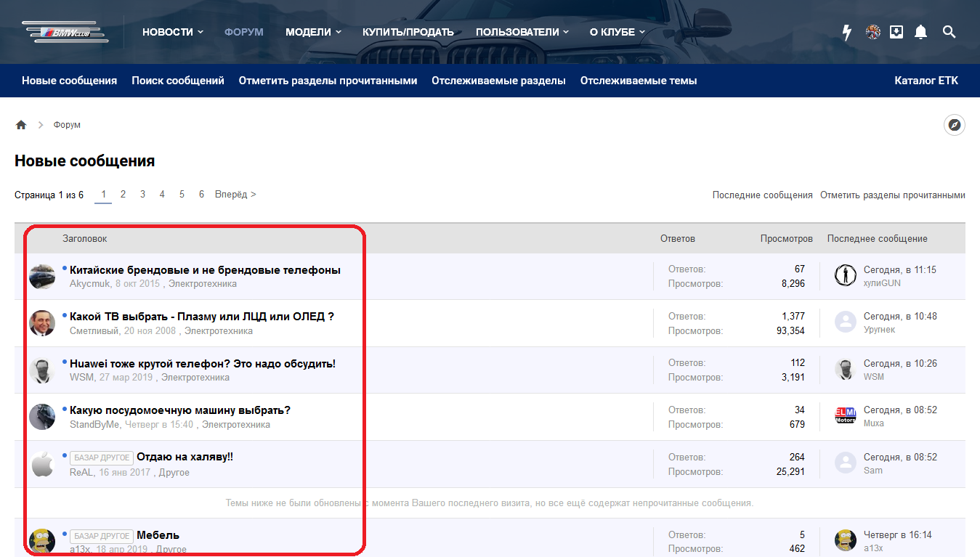The width and height of the screenshot is (980, 557).
Task: Click the Вперёд > next page link
Action: click(x=235, y=195)
